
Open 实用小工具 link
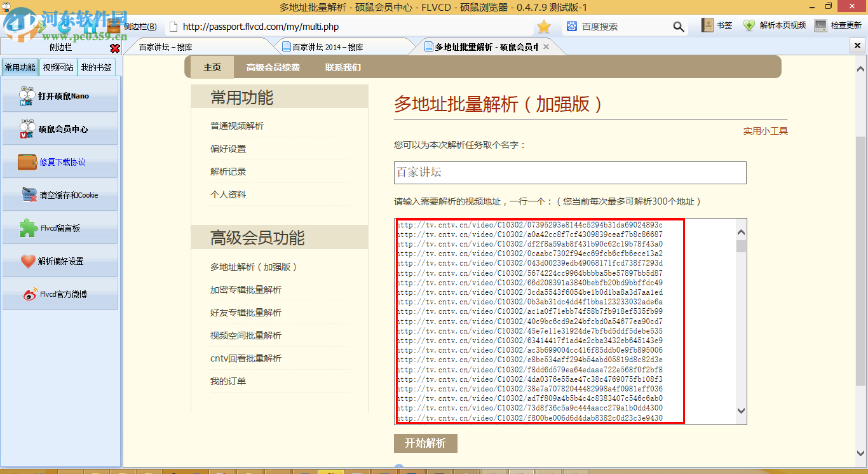(766, 131)
